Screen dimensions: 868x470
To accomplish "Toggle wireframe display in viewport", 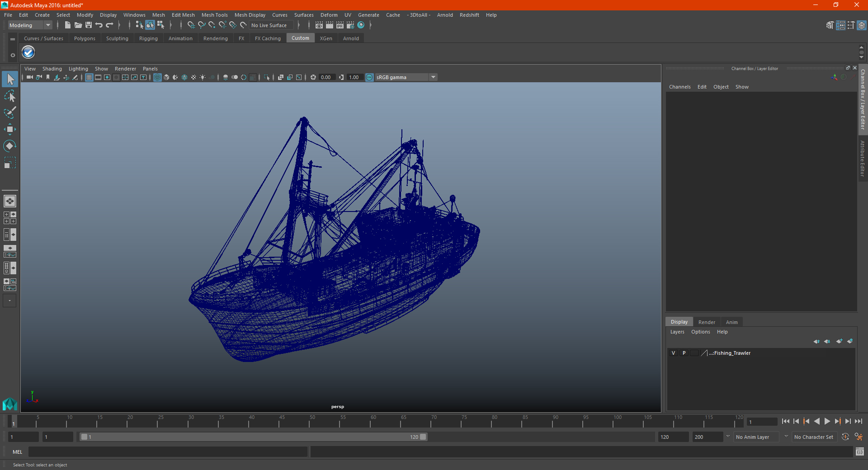I will pos(157,77).
